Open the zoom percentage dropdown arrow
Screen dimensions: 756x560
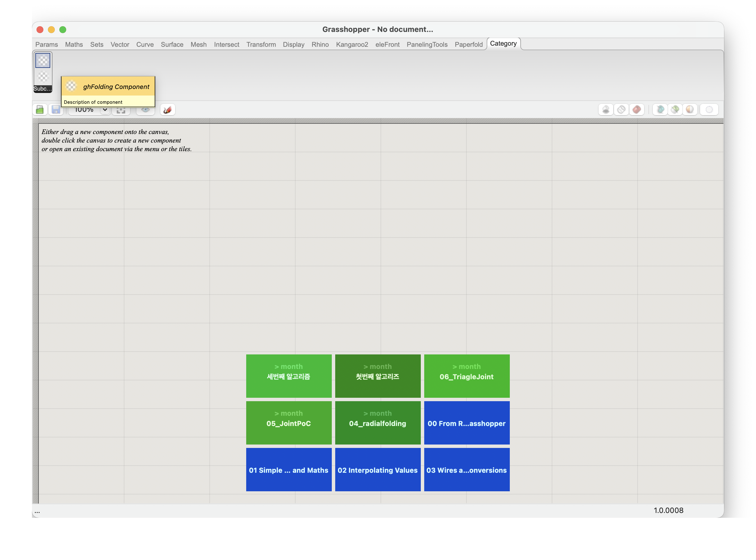105,110
